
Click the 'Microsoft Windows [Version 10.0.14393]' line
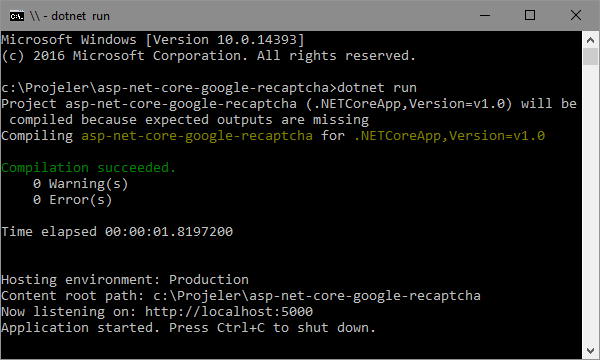click(153, 40)
